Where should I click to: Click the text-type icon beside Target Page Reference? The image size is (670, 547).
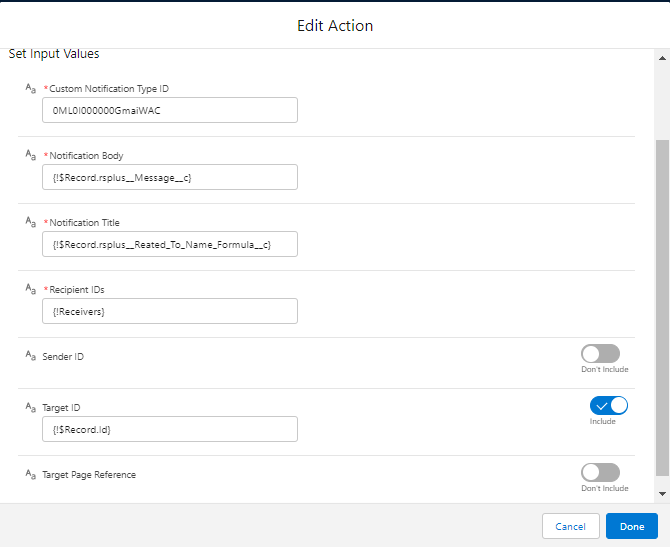click(x=31, y=475)
